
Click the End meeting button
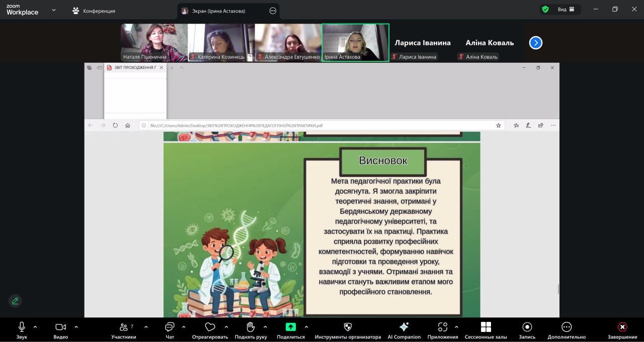pos(622,327)
